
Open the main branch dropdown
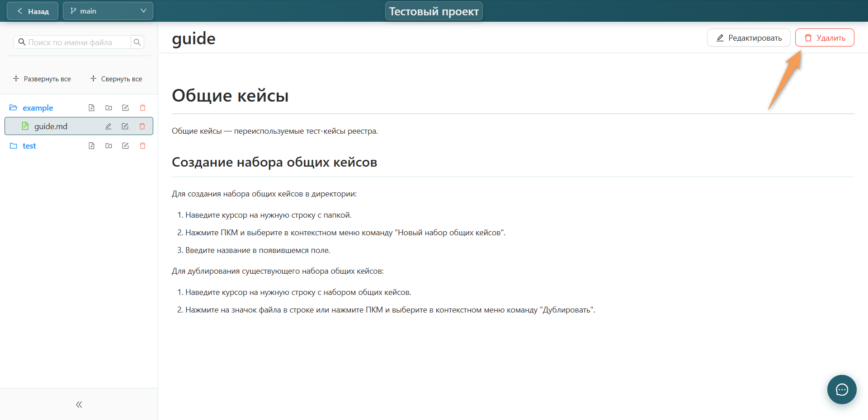pos(108,11)
